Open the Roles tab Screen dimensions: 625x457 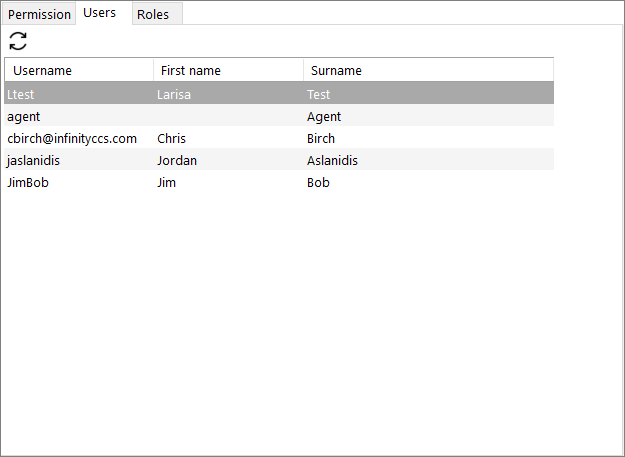point(157,14)
